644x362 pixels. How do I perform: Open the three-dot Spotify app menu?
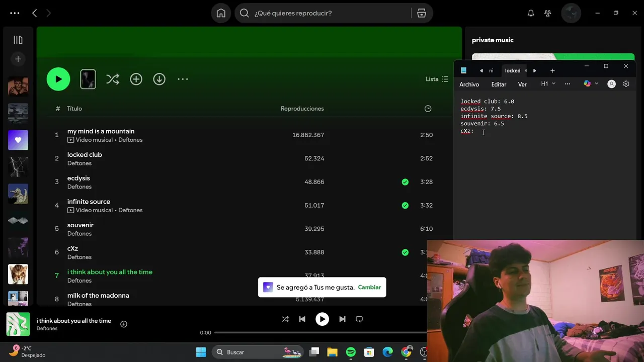(15, 13)
